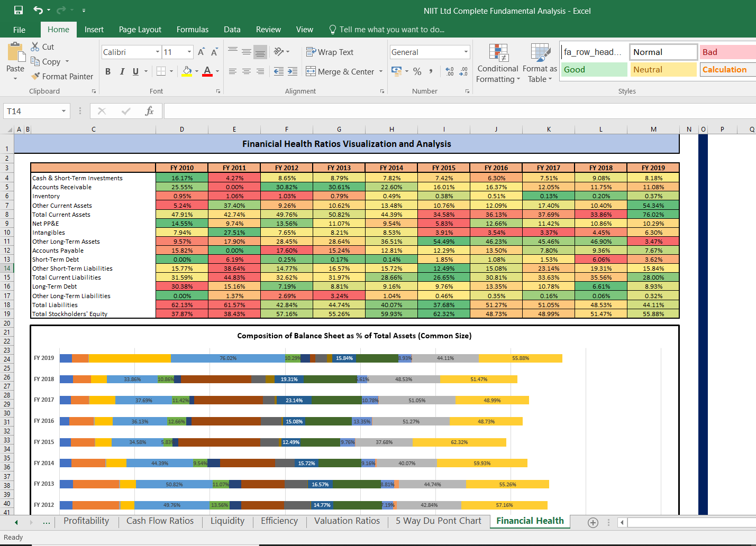Open number format dropdown
The width and height of the screenshot is (756, 546).
[x=466, y=52]
